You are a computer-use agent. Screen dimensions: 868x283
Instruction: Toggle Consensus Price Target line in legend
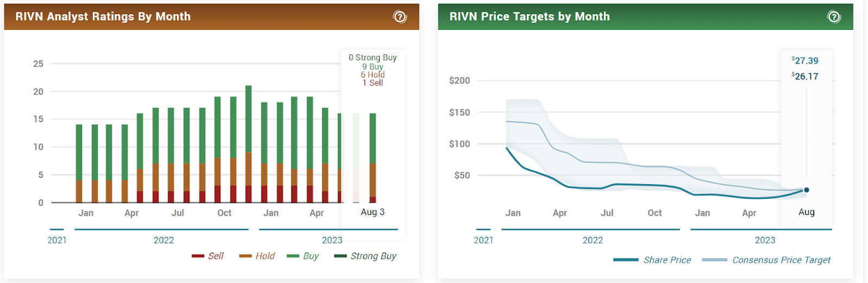point(766,260)
